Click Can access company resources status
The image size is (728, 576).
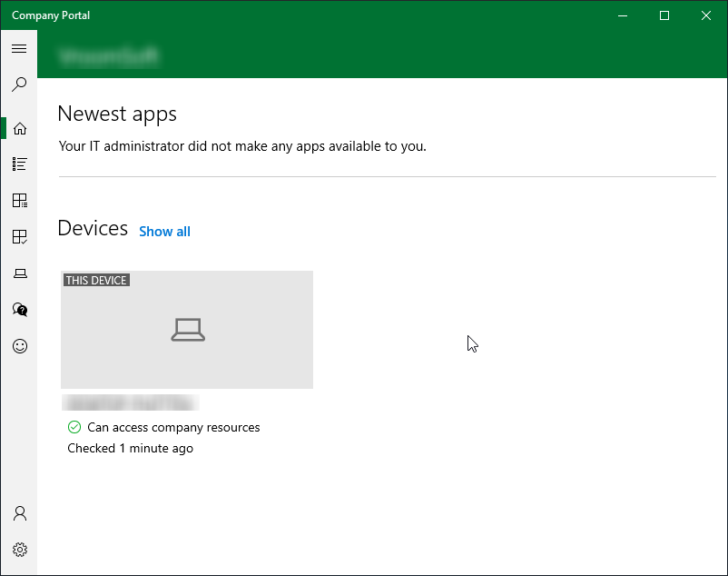coord(173,427)
